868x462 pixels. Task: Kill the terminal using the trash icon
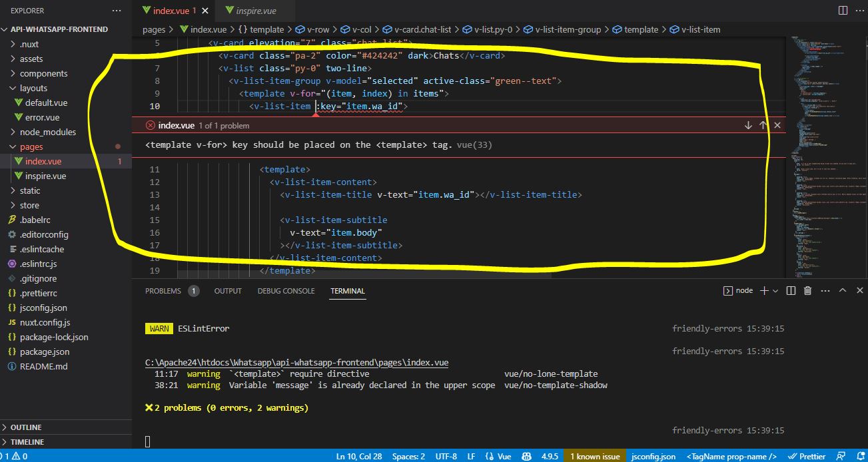pos(807,290)
